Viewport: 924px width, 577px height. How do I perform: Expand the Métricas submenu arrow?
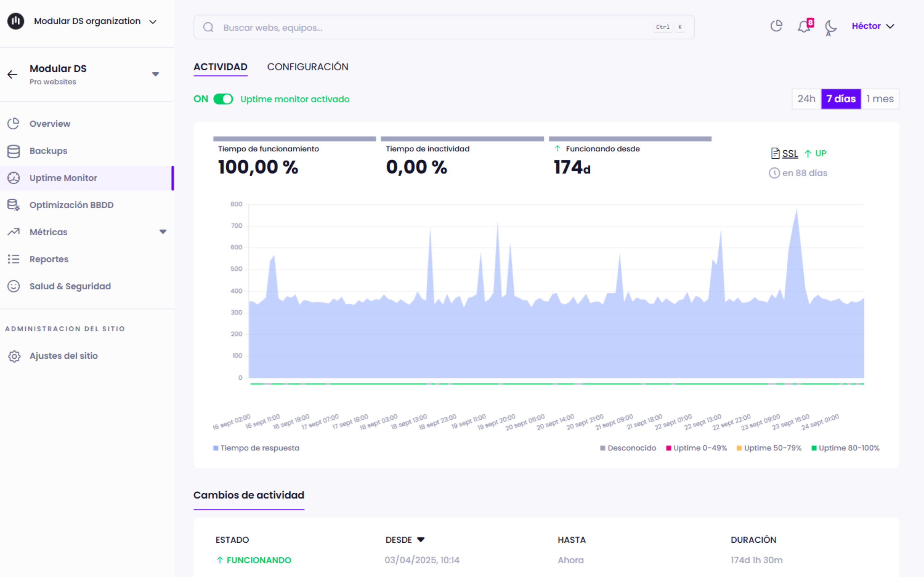pos(163,232)
